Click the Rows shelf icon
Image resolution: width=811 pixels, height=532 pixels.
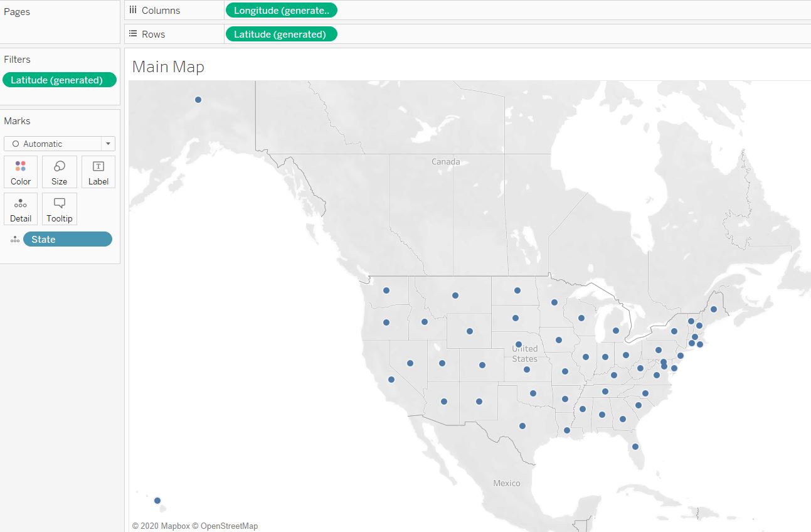pos(133,34)
